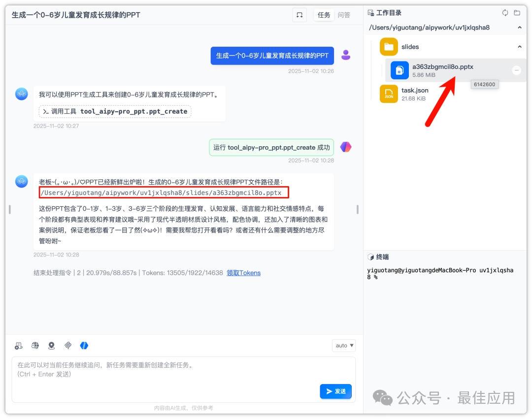Open the pptx file's ellipsis options menu
This screenshot has width=532, height=419.
[x=516, y=70]
